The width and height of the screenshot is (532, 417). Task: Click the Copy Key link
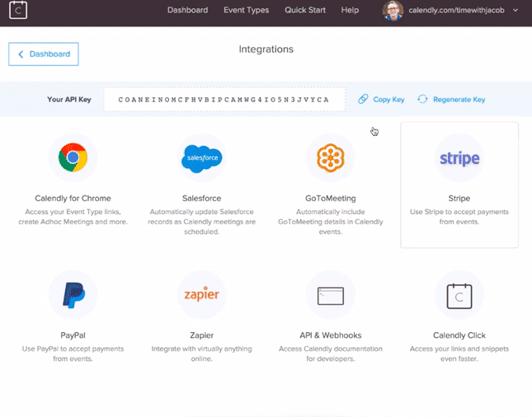(x=388, y=100)
